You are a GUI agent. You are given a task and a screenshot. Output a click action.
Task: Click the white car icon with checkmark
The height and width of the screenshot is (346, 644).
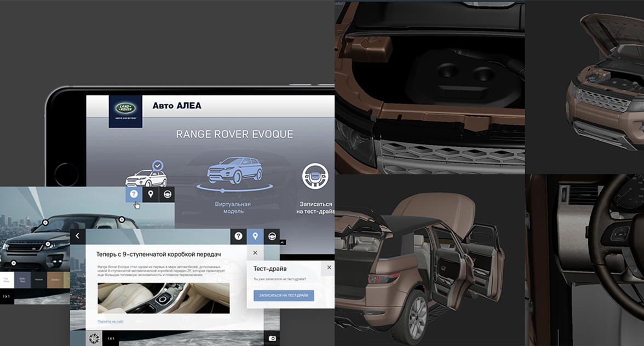click(146, 174)
